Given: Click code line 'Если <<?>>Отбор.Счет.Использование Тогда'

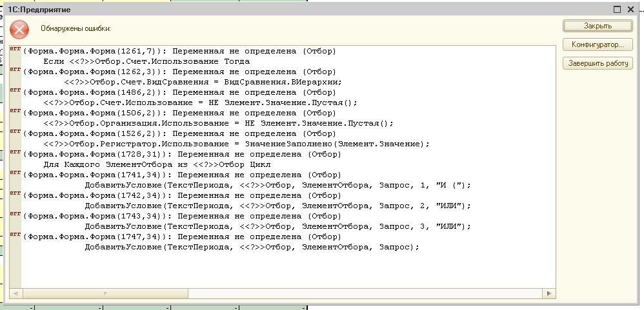Looking at the screenshot, I should pyautogui.click(x=146, y=62).
